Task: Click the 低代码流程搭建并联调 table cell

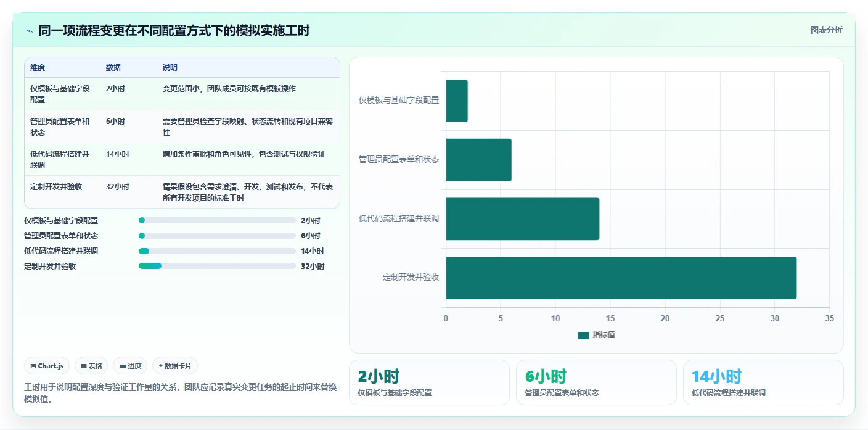Action: 62,159
